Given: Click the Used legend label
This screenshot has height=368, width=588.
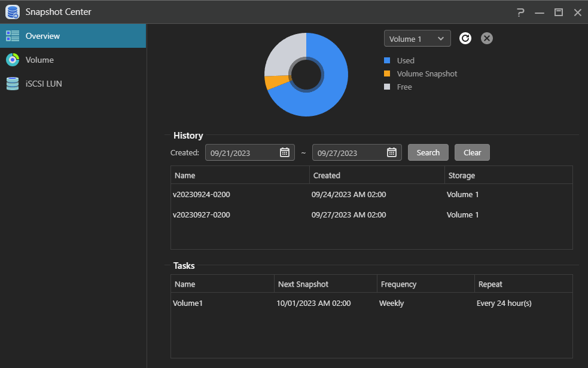Looking at the screenshot, I should click(406, 60).
